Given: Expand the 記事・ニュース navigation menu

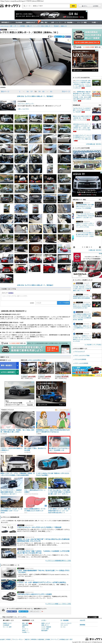Looking at the screenshot, I should (x=56, y=22).
